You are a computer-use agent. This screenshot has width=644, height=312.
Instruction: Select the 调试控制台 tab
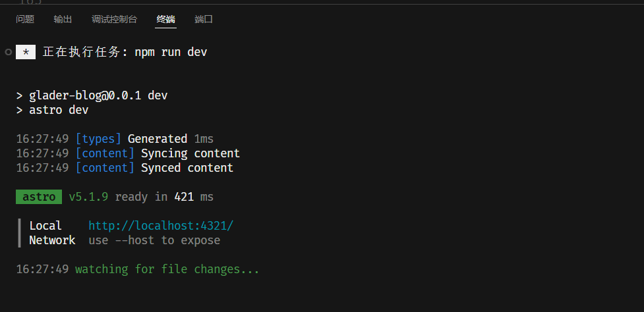tap(114, 19)
